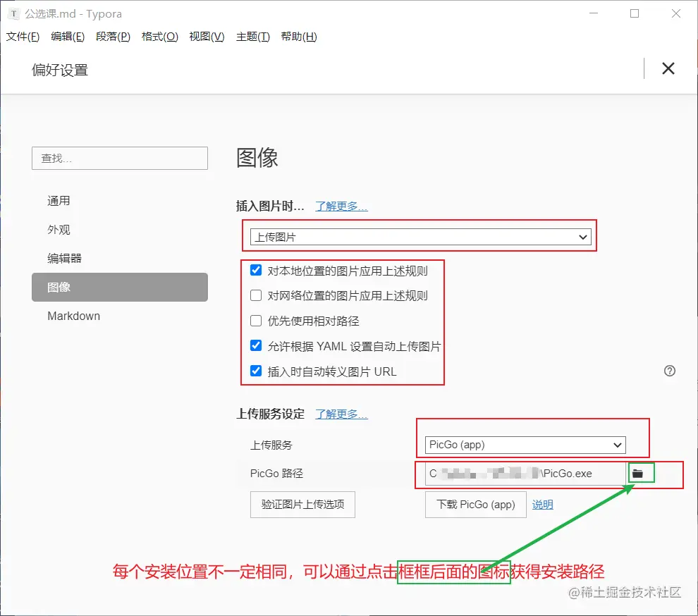Open the 文件(F) menu

coord(23,37)
